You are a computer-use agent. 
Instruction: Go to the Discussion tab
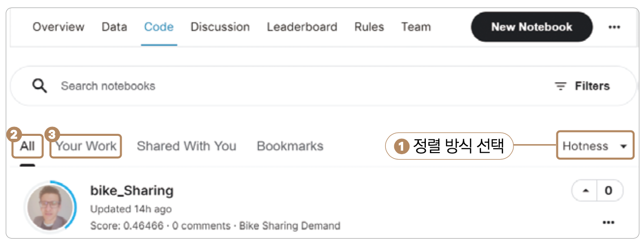pyautogui.click(x=220, y=27)
